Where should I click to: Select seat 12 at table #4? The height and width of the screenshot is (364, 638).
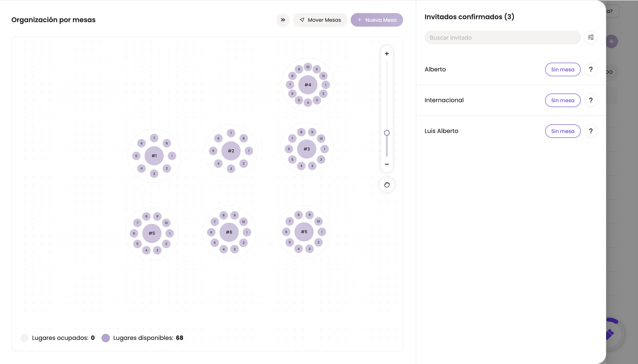(323, 76)
